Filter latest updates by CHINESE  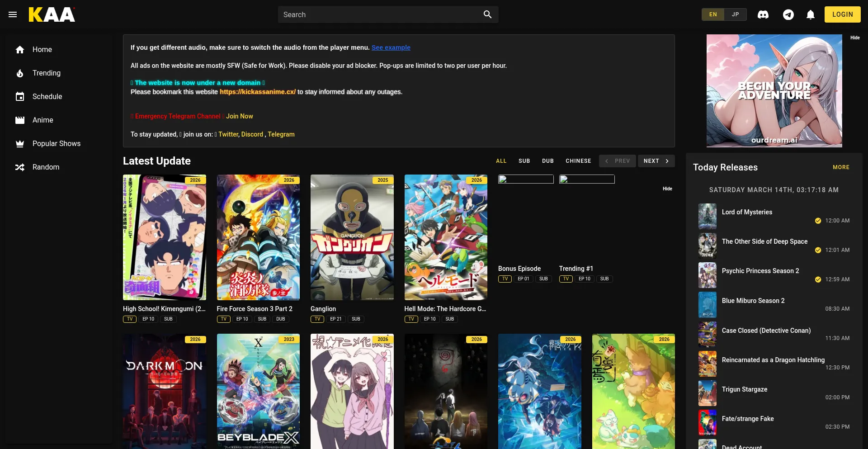(x=578, y=161)
